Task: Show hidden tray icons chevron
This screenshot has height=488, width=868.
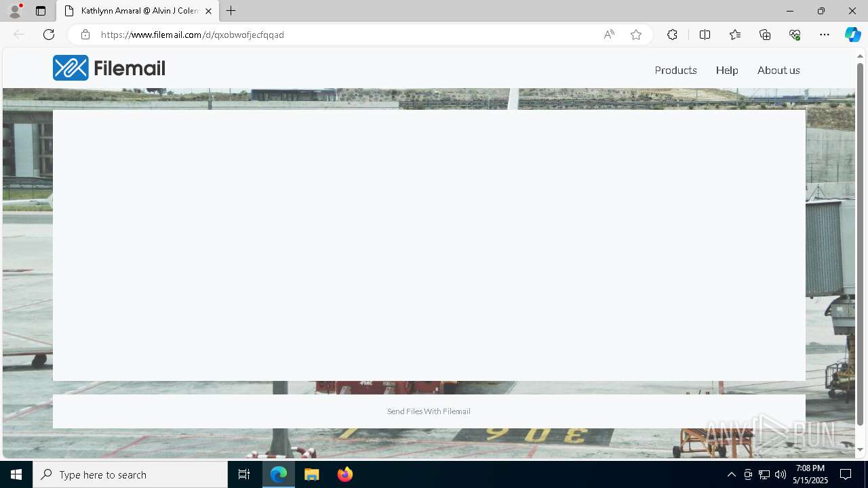Action: [731, 474]
